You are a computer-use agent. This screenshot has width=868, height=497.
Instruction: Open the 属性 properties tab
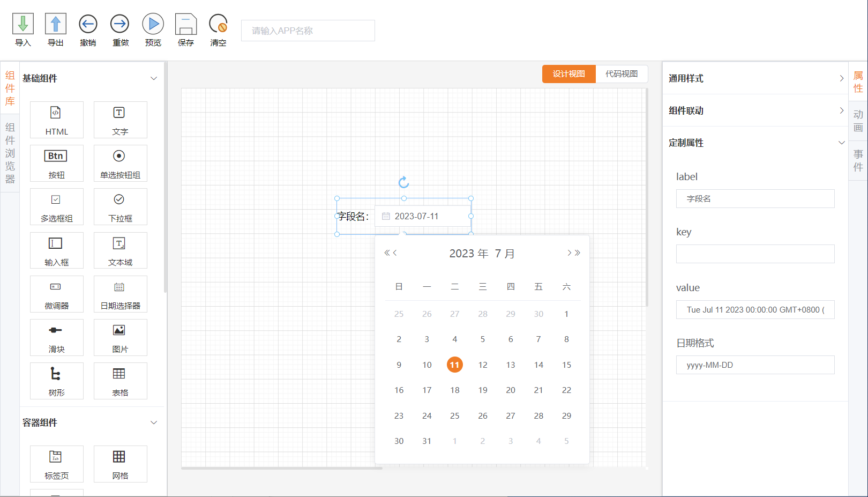[x=858, y=82]
